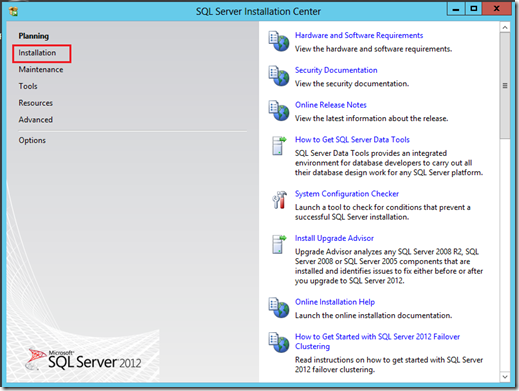Screen dimensions: 519x391
Task: Open the Online Release Notes link
Action: (331, 105)
